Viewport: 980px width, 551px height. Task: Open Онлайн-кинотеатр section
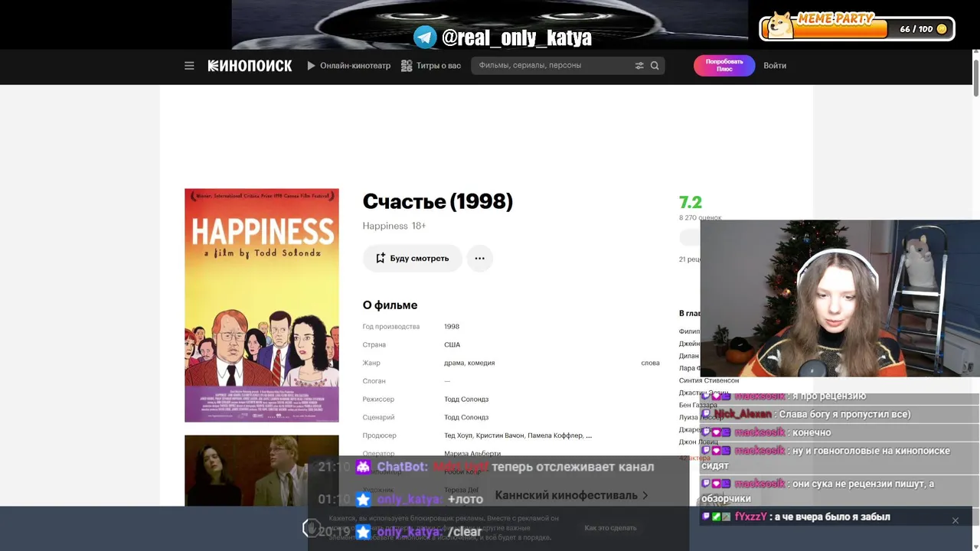(x=349, y=66)
